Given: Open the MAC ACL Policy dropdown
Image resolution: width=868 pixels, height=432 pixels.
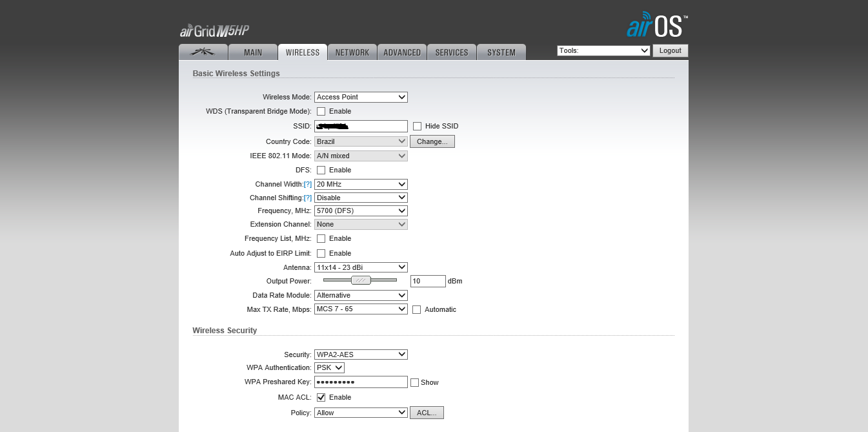Looking at the screenshot, I should 361,413.
